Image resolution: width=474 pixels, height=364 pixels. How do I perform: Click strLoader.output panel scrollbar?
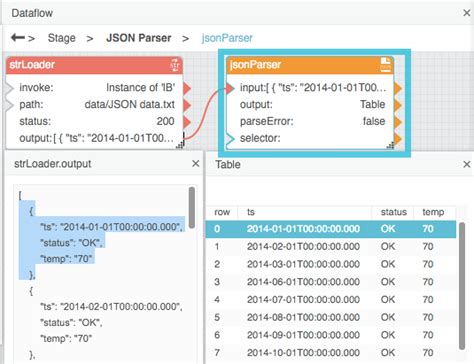click(192, 207)
